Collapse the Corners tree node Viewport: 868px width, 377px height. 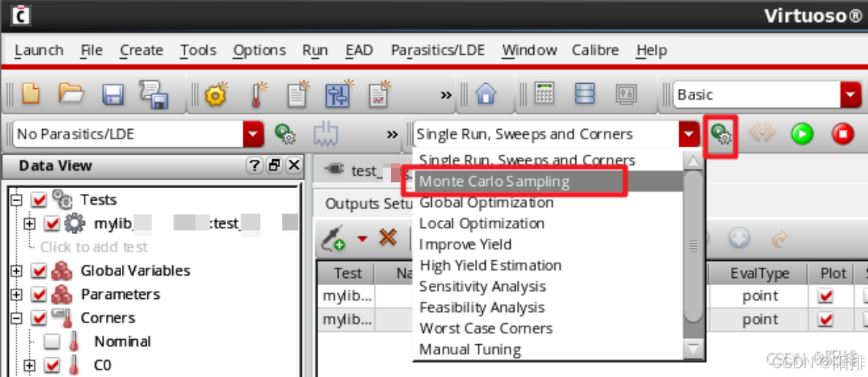18,319
